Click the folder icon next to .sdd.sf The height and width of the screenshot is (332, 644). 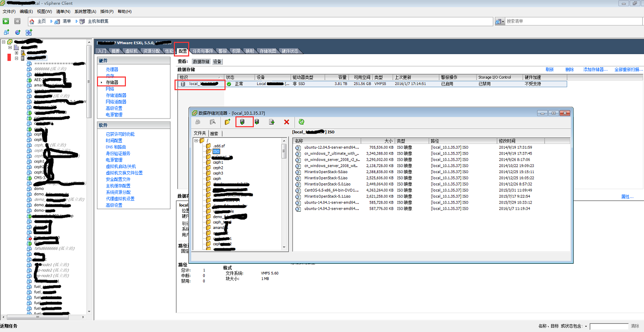tap(209, 146)
